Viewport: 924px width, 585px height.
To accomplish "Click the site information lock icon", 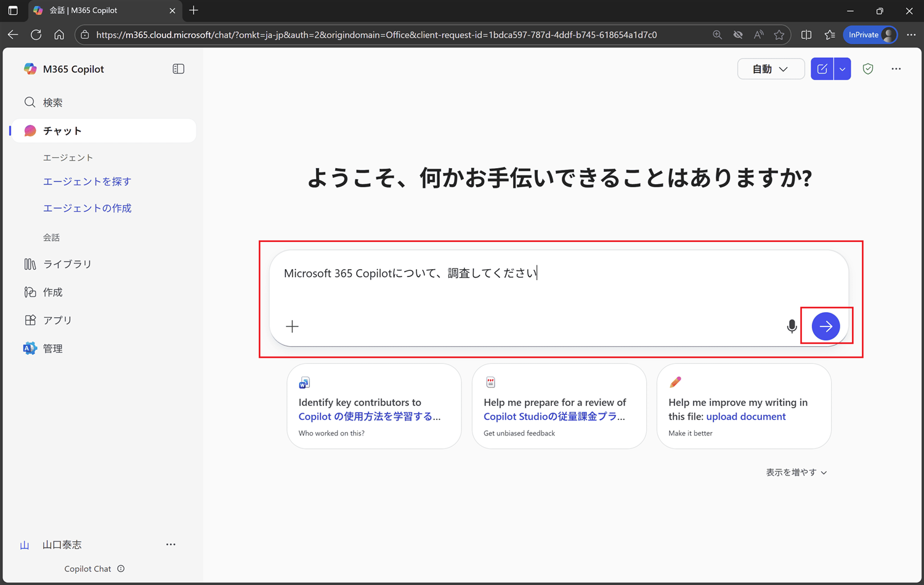I will tap(85, 35).
